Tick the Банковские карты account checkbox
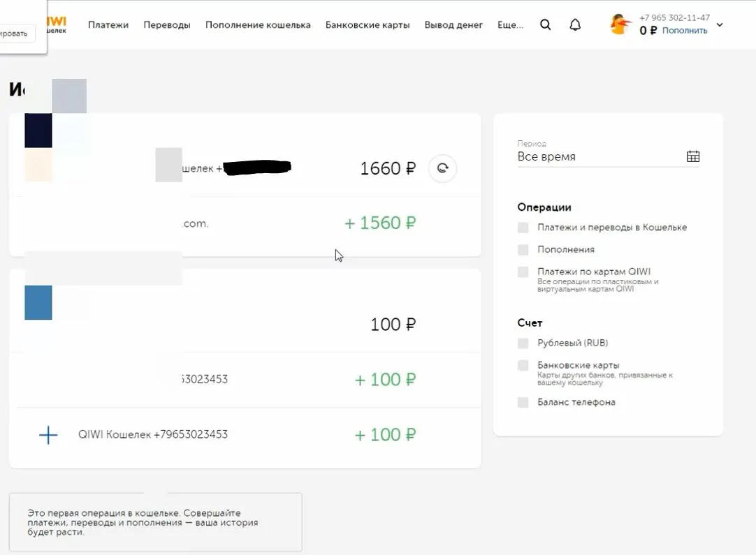The width and height of the screenshot is (756, 555). point(523,365)
